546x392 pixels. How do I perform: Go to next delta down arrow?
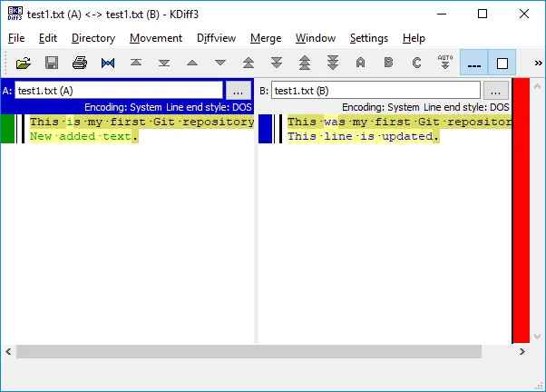pos(220,64)
